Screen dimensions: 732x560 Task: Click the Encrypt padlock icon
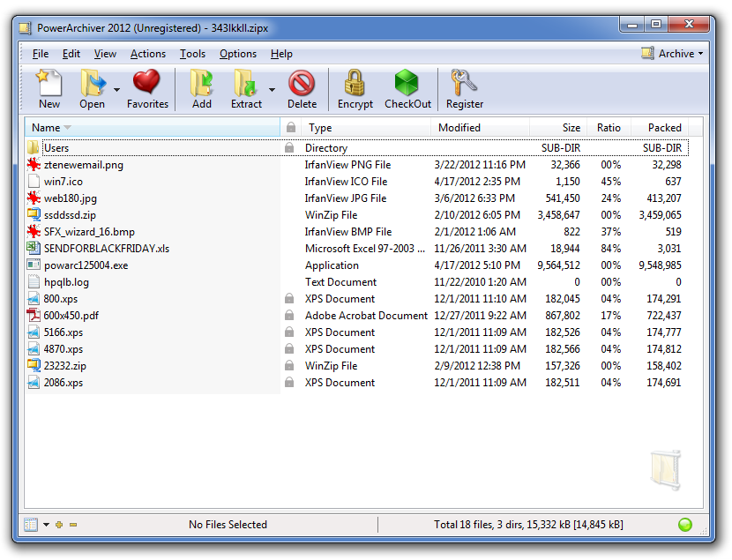355,83
